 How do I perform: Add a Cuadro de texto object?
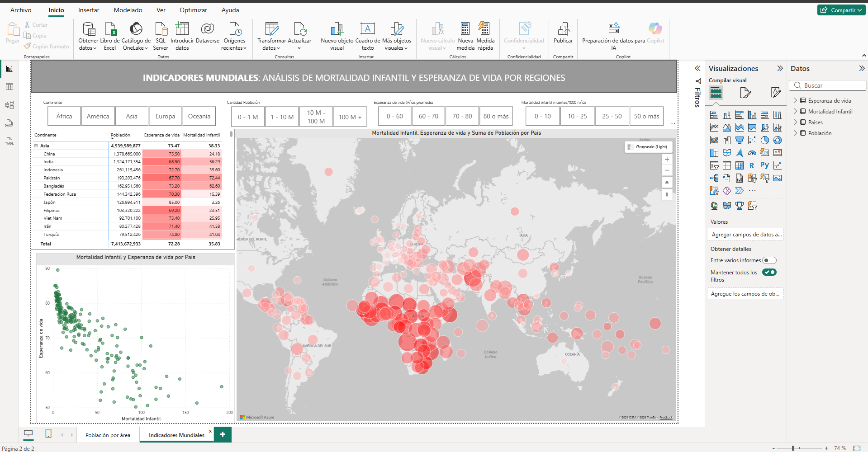click(x=368, y=36)
